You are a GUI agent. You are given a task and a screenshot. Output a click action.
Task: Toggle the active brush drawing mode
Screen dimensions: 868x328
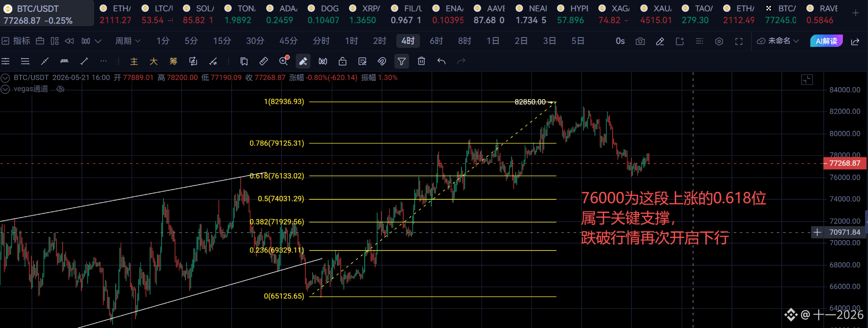pyautogui.click(x=303, y=61)
